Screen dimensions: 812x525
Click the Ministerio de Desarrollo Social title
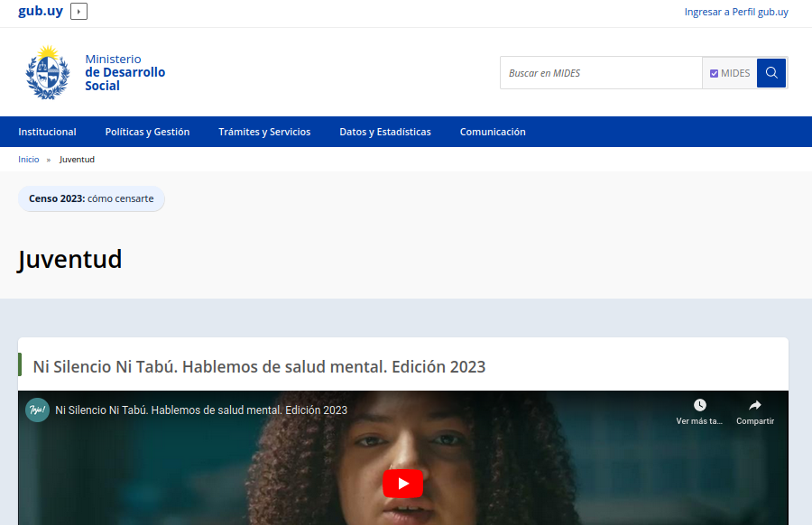tap(125, 72)
